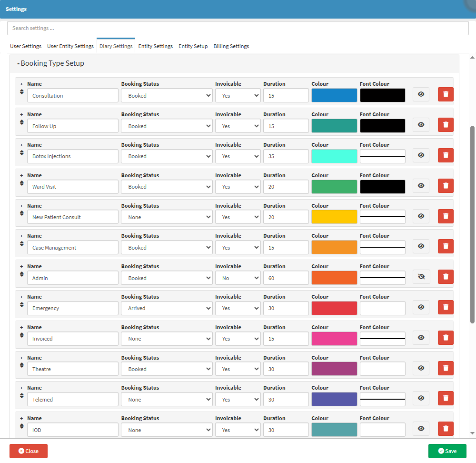The width and height of the screenshot is (476, 463).
Task: Delete the New Patient Consult row
Action: click(x=446, y=216)
